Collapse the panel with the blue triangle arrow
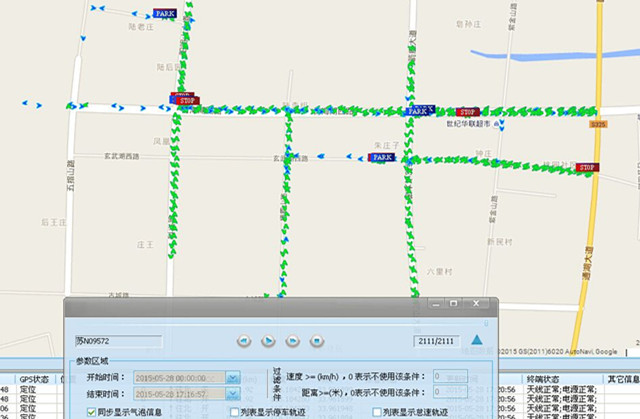Screen dimensions: 640x419 [x=478, y=341]
